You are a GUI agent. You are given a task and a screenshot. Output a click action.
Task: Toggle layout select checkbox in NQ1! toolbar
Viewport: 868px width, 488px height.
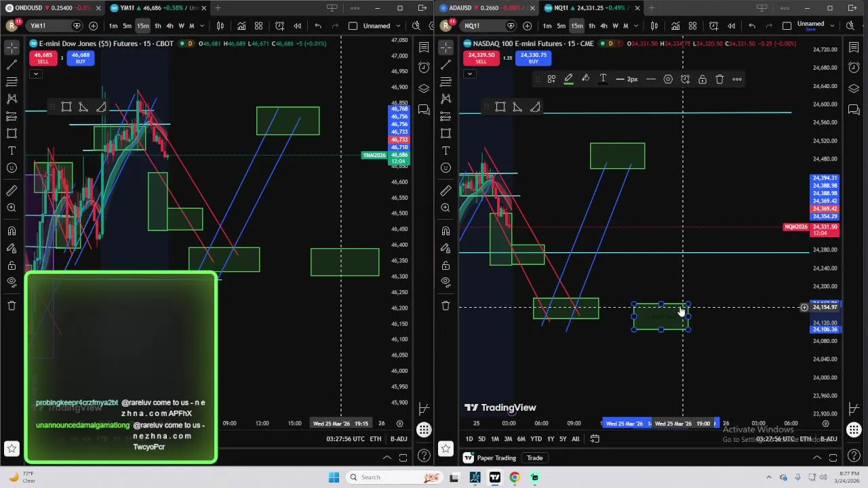787,26
